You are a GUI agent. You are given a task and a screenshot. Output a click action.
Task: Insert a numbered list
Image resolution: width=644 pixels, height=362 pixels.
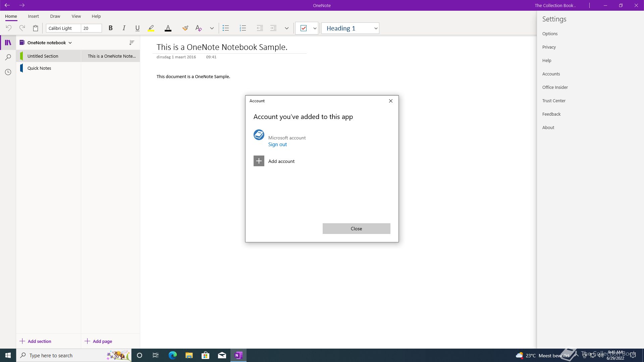click(243, 28)
